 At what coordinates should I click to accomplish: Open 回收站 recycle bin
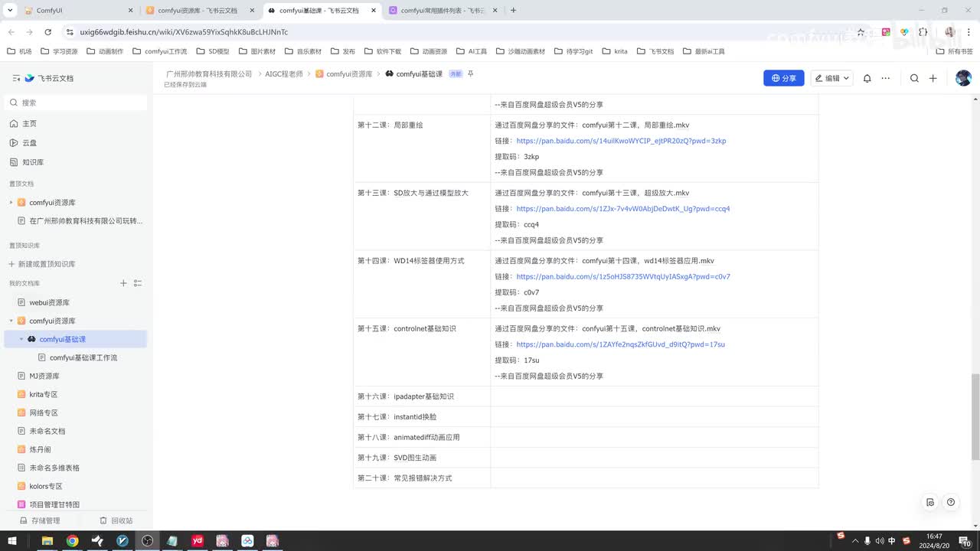116,520
